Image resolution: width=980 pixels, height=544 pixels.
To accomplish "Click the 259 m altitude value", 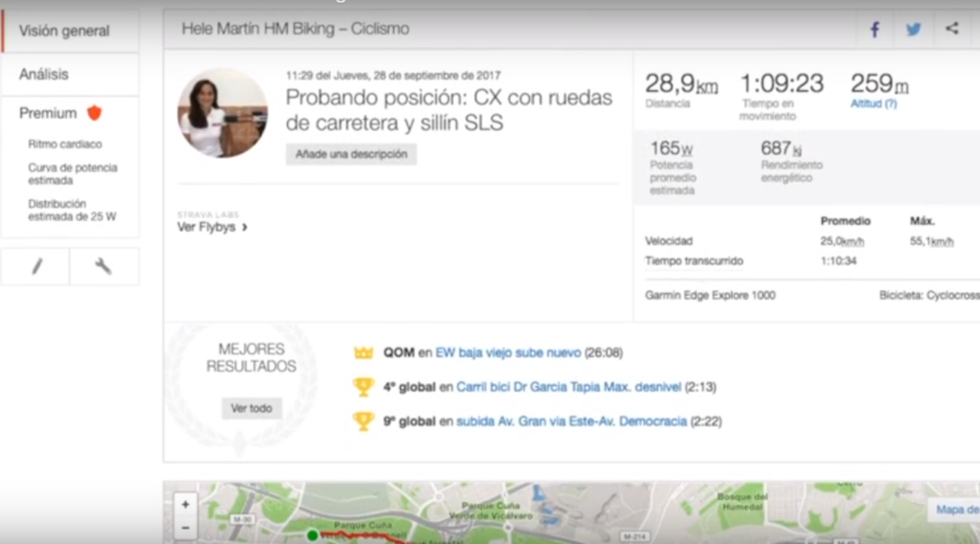I will pos(880,83).
